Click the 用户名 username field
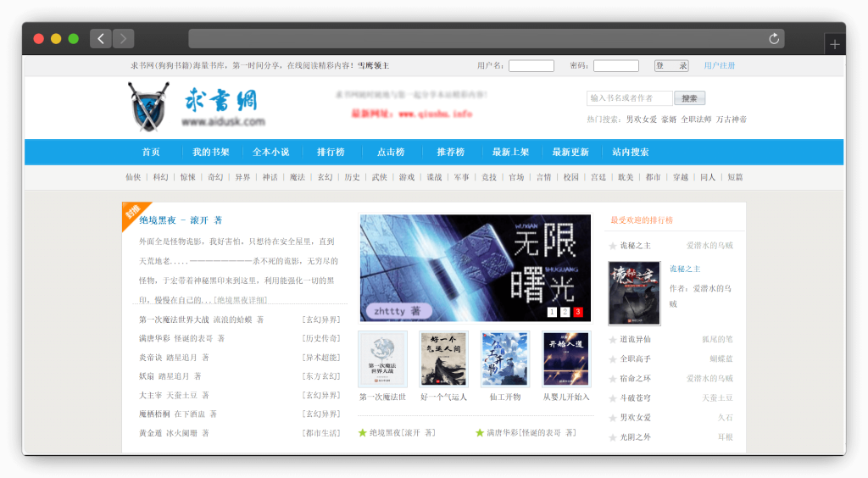The image size is (868, 478). click(x=531, y=66)
